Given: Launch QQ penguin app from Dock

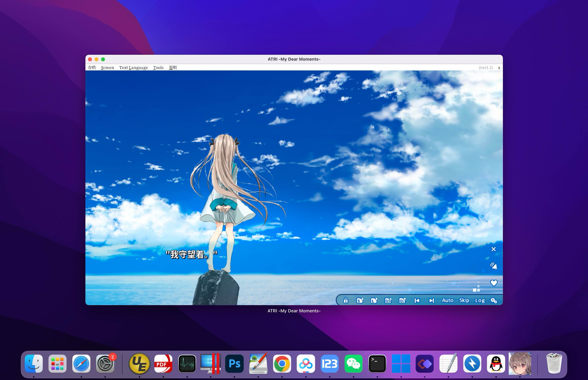Looking at the screenshot, I should click(x=496, y=363).
